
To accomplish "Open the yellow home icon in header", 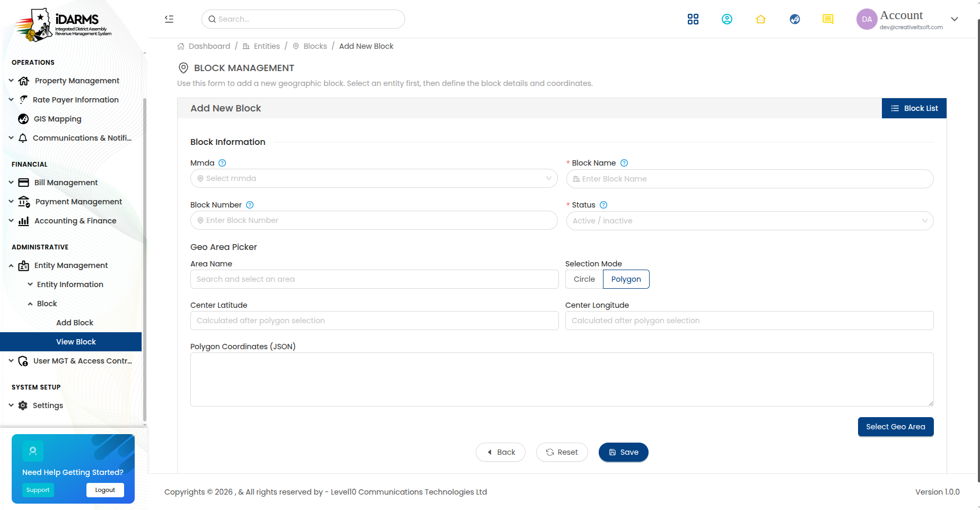I will [x=761, y=19].
